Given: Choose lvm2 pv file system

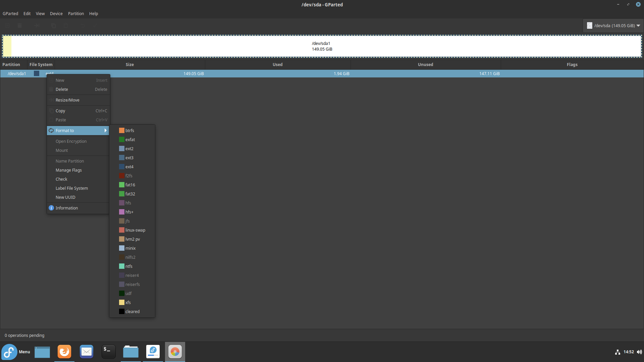Looking at the screenshot, I should pos(132,239).
